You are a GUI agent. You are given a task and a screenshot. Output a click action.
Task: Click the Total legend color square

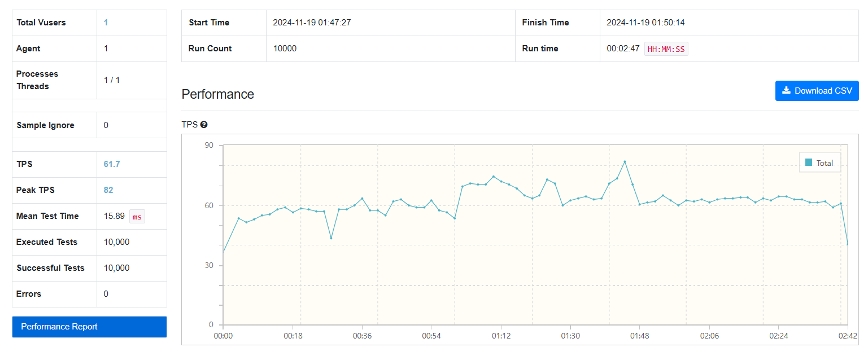(x=809, y=162)
